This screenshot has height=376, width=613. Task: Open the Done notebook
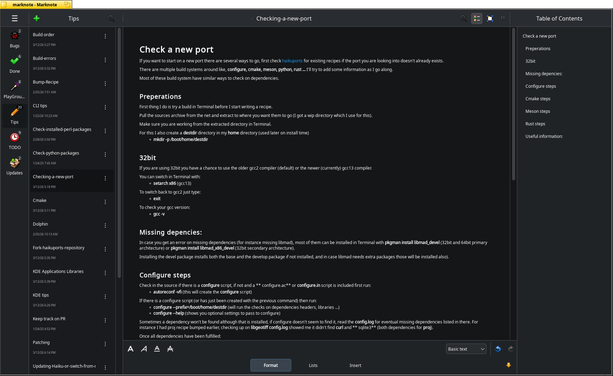point(14,64)
